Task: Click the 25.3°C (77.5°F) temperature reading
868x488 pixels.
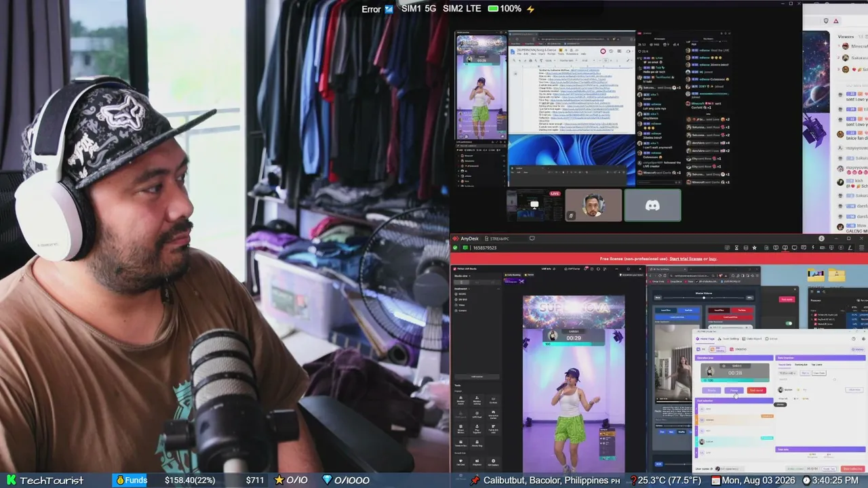Action: [x=670, y=480]
